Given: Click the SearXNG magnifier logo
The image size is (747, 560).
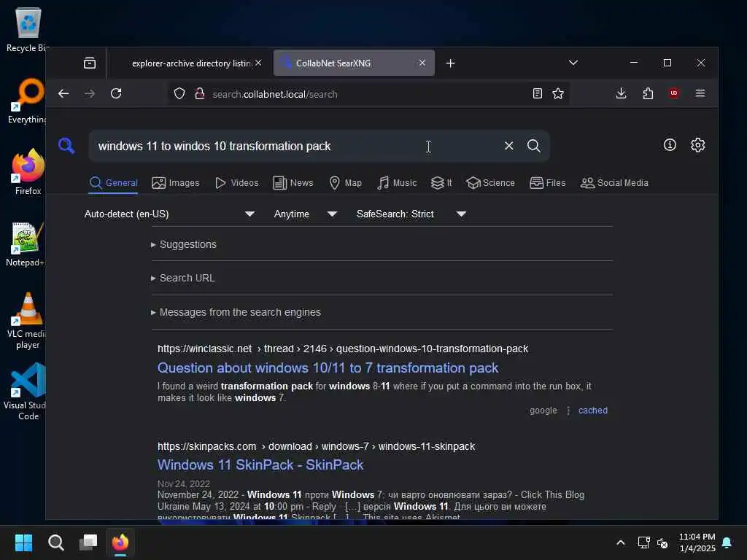Looking at the screenshot, I should 66,145.
